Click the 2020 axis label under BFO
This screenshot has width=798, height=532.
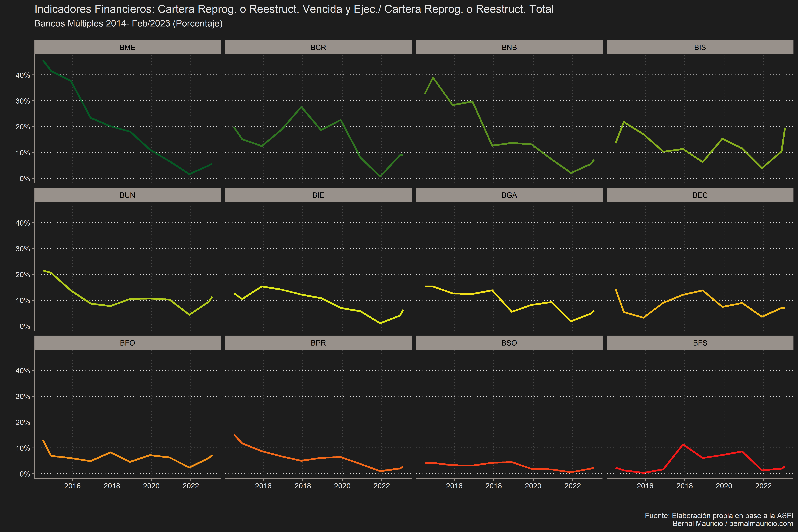pos(151,486)
